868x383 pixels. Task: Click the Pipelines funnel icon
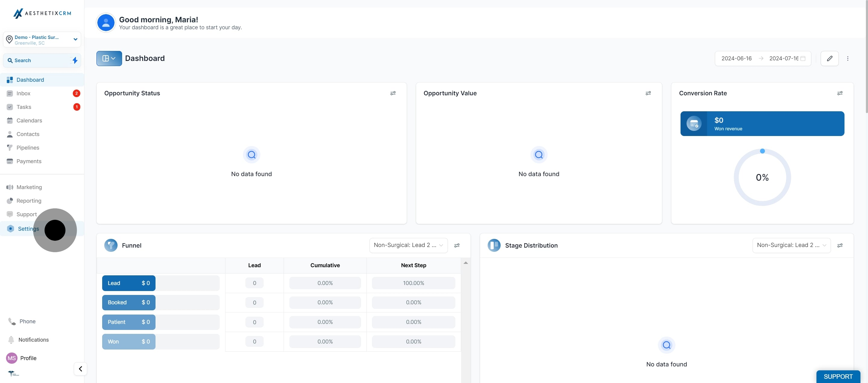(10, 148)
